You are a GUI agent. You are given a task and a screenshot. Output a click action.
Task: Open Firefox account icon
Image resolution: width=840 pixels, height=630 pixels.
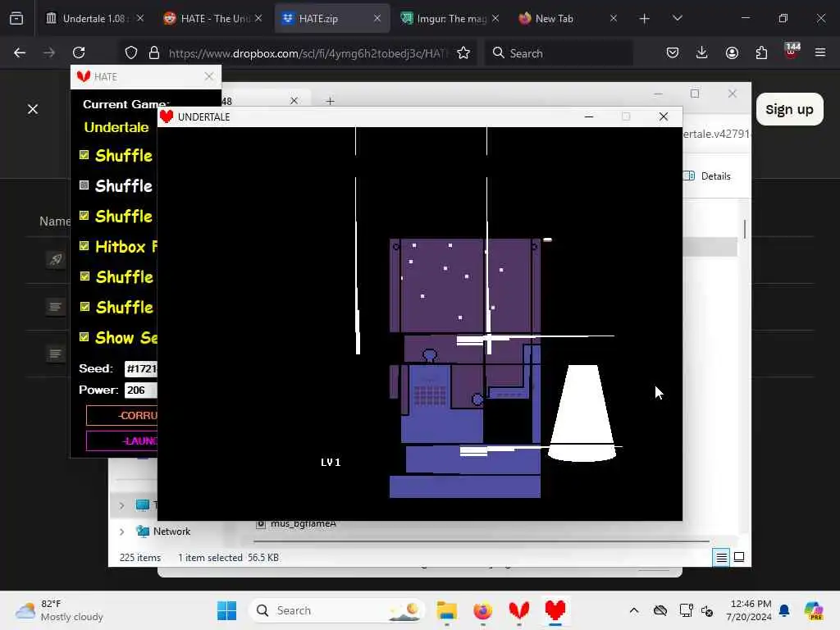pyautogui.click(x=732, y=52)
